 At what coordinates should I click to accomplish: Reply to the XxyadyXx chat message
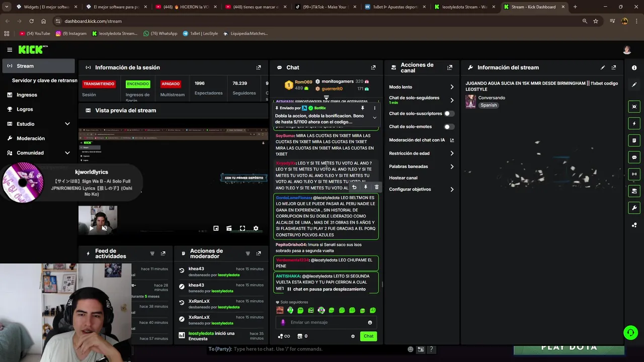pos(354,187)
